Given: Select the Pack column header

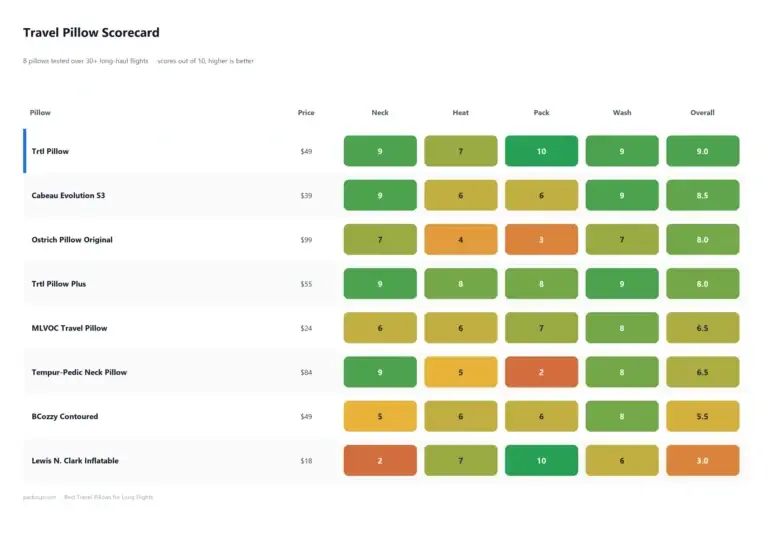Looking at the screenshot, I should [x=541, y=113].
